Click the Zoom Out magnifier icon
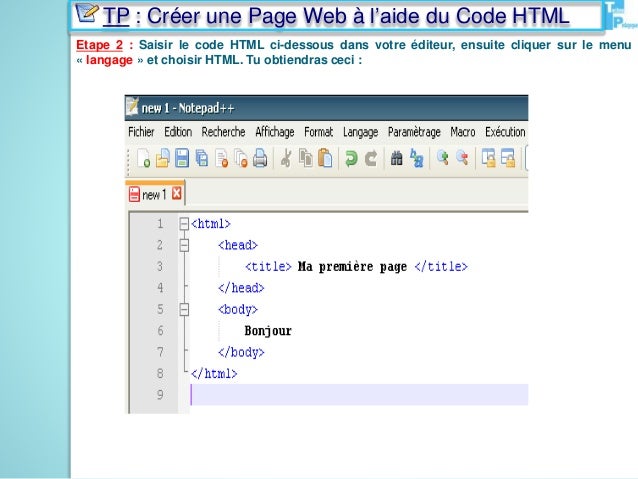The width and height of the screenshot is (638, 479). click(462, 157)
